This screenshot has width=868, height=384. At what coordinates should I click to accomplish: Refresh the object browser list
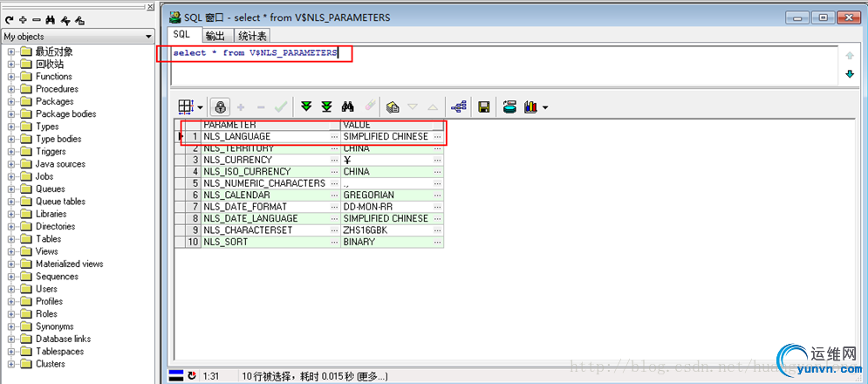click(x=9, y=20)
